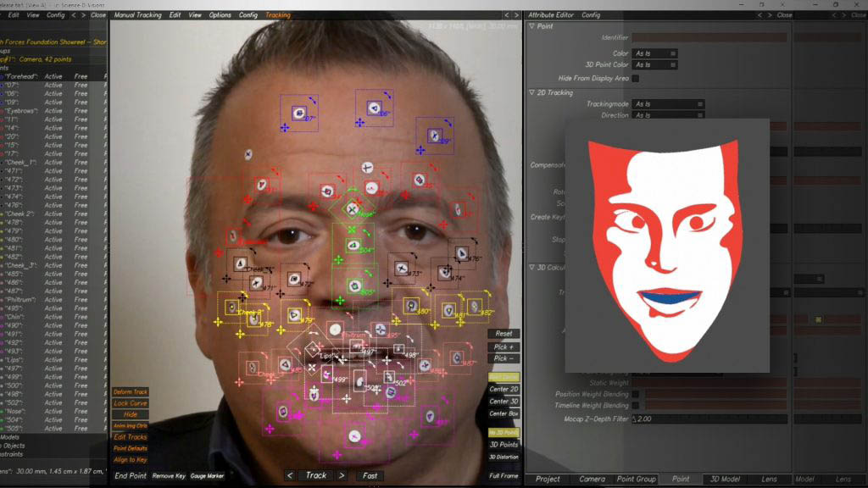The height and width of the screenshot is (488, 868).
Task: Click the Pick − button
Action: click(x=504, y=358)
